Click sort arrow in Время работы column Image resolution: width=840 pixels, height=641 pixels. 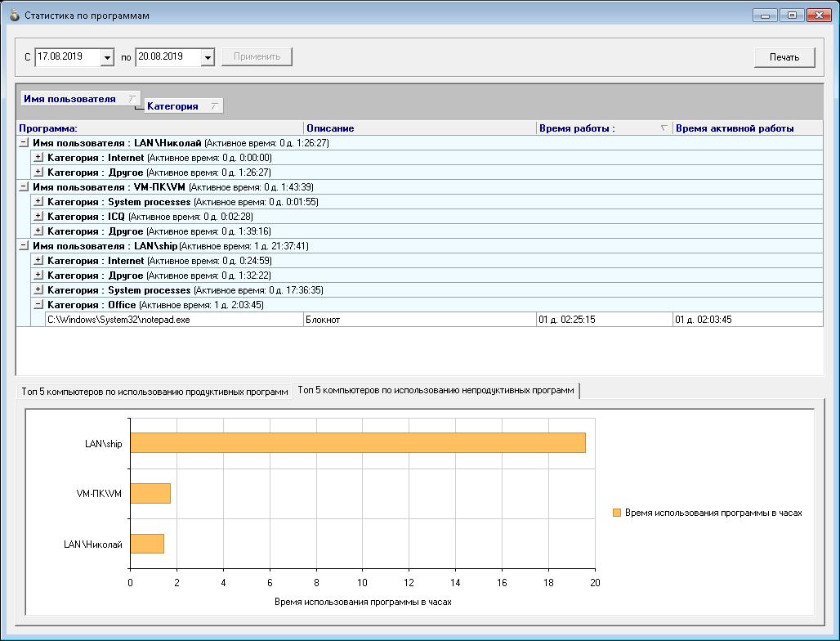pyautogui.click(x=664, y=128)
